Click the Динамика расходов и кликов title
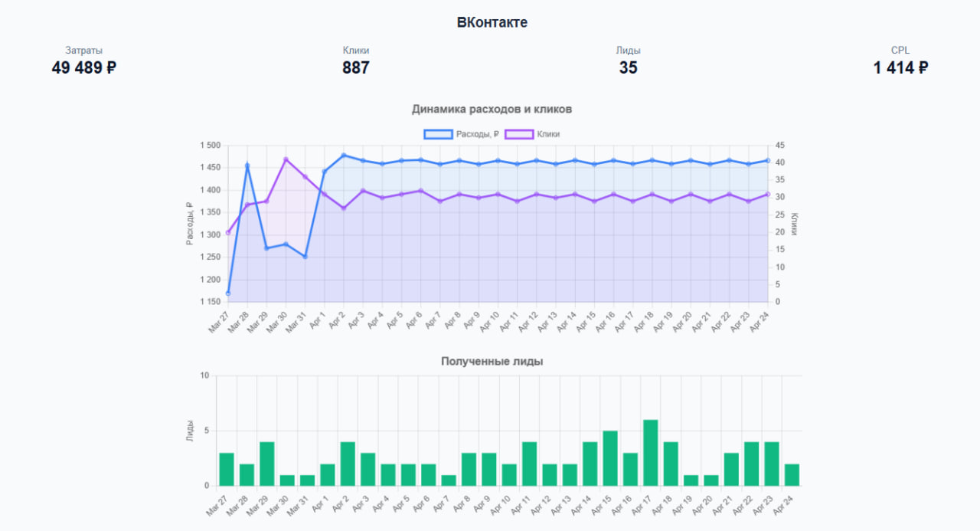The image size is (980, 531). tap(492, 109)
